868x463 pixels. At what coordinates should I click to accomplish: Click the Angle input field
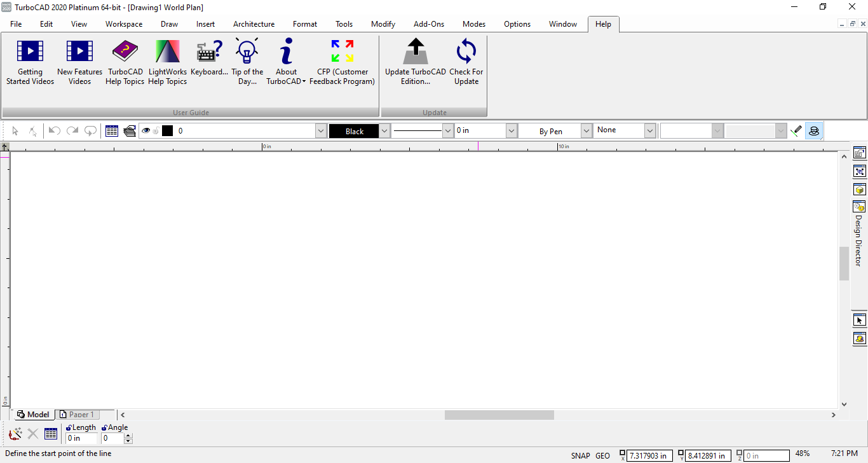pyautogui.click(x=112, y=438)
